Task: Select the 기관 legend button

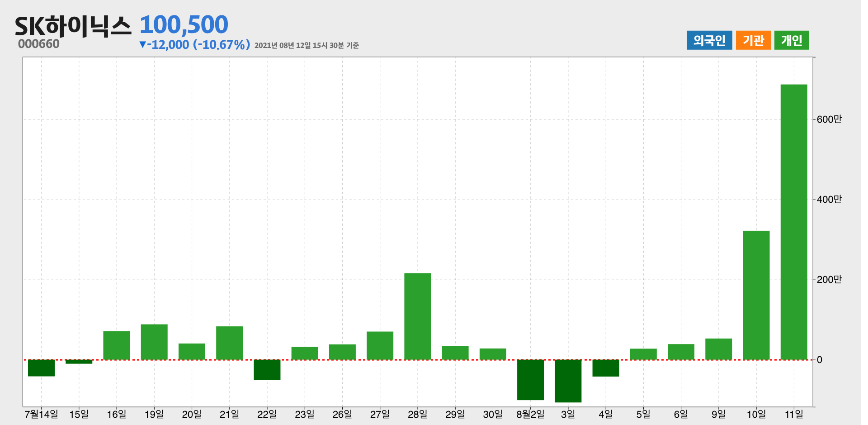Action: click(753, 40)
